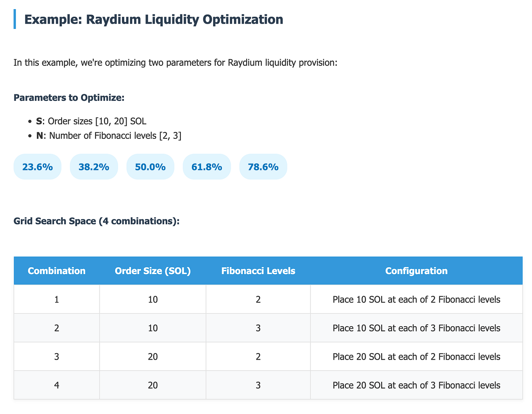Select the 61.8% Fibonacci level badge

coord(206,167)
